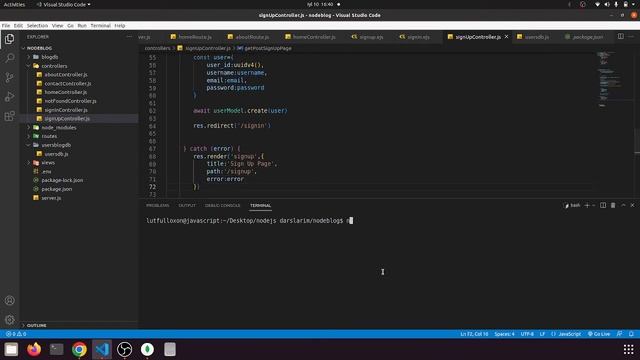Change indentation via Spaces: 4
640x360 pixels.
504,334
